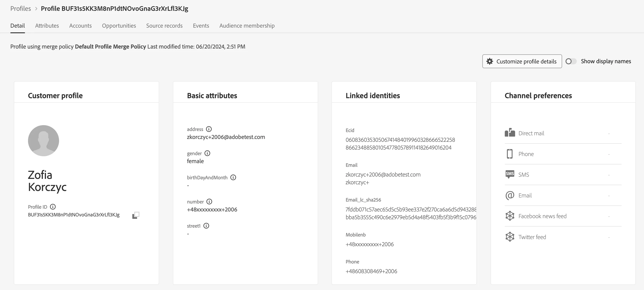Open the Accounts tab
Viewport: 644px width, 290px height.
point(81,25)
